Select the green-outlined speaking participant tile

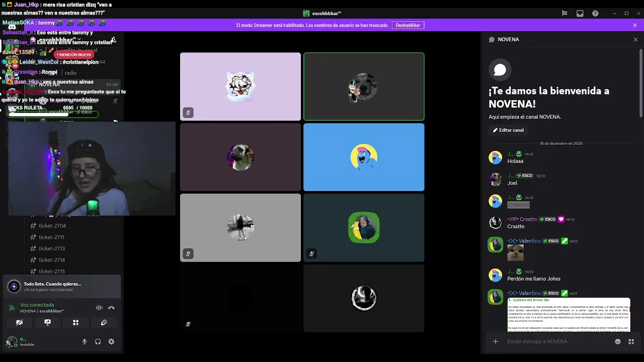(364, 86)
